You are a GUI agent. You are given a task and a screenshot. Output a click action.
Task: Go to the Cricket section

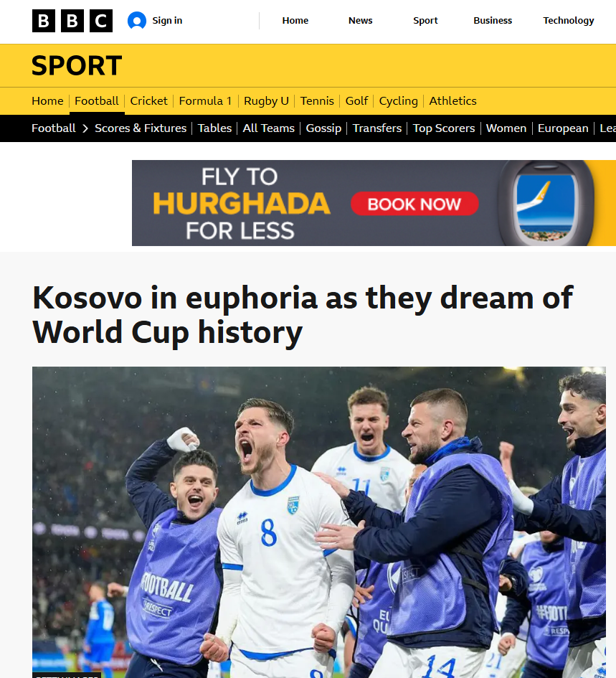tap(148, 100)
